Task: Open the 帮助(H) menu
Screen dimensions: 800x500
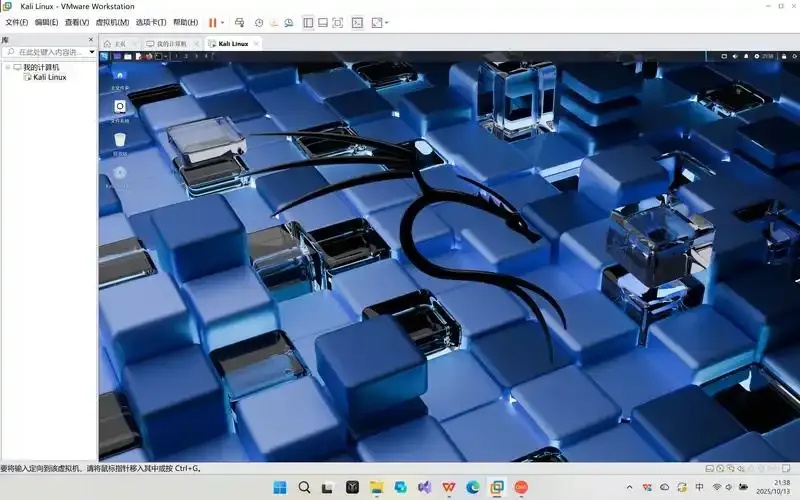Action: pyautogui.click(x=185, y=22)
